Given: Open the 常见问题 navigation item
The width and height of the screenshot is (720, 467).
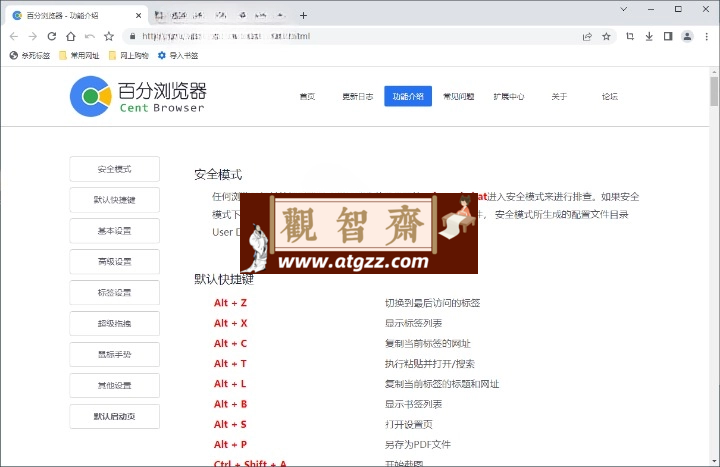Looking at the screenshot, I should (458, 96).
